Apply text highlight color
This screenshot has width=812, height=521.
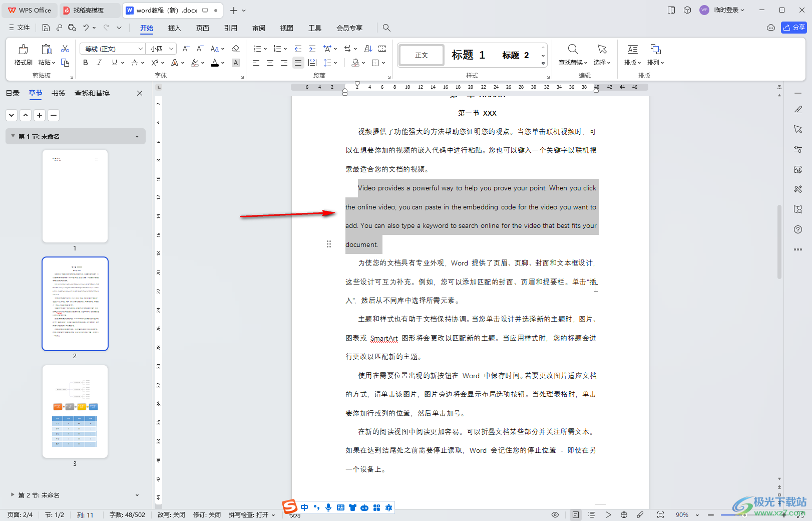(195, 63)
